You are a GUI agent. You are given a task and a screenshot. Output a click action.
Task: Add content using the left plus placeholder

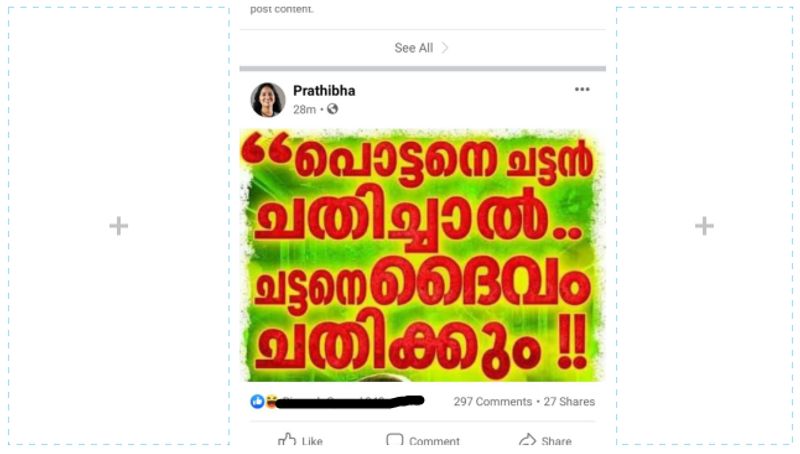tap(118, 225)
